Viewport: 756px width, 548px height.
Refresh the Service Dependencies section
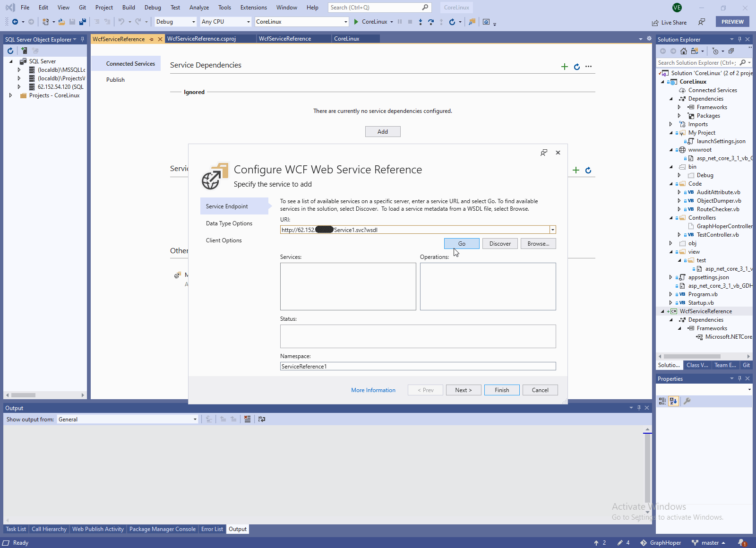click(577, 67)
